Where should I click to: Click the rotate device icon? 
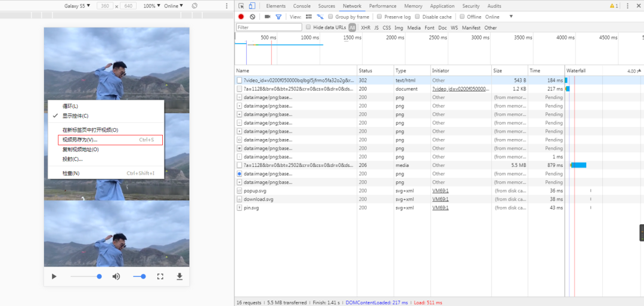(x=195, y=6)
